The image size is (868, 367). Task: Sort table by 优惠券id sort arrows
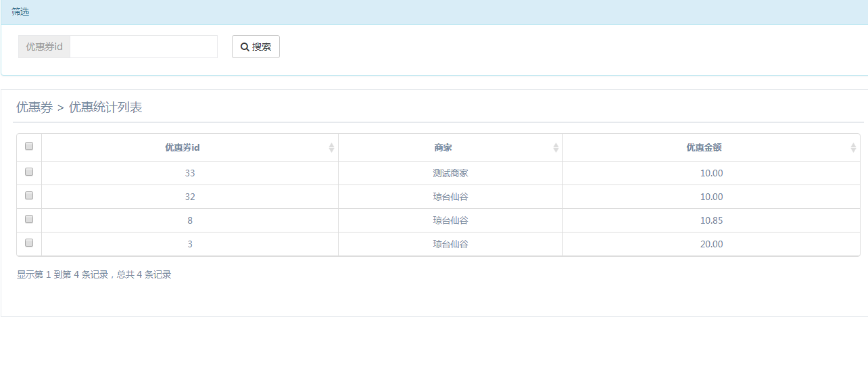tap(331, 147)
